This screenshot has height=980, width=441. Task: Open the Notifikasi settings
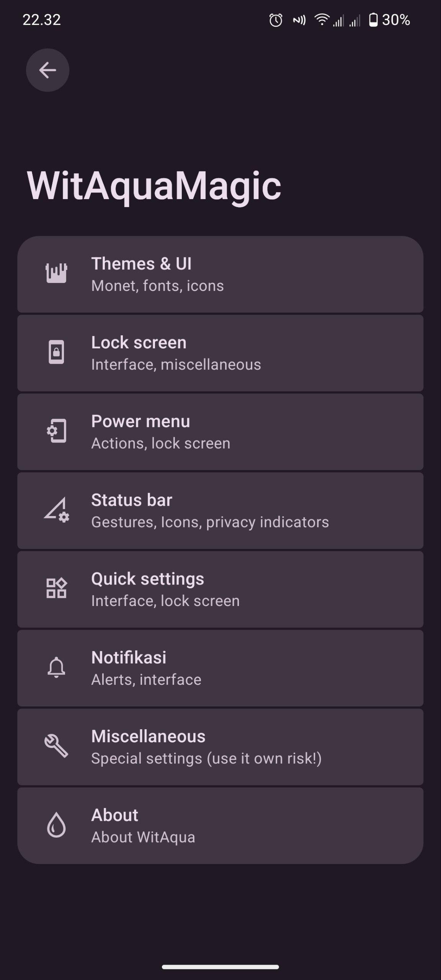(220, 668)
